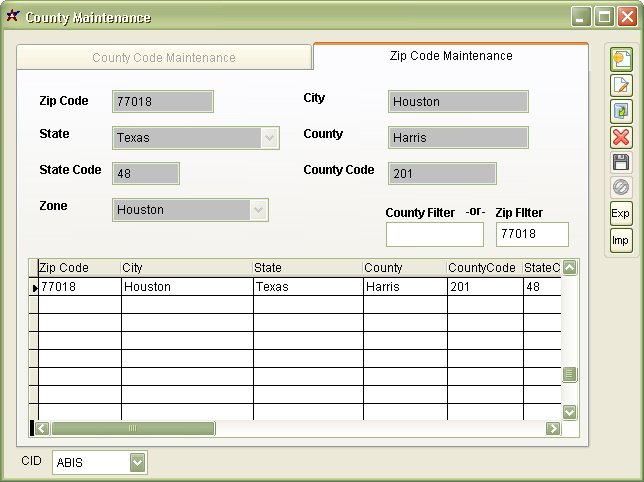Viewport: 644px width, 482px height.
Task: Click the CountyCode column header
Action: tap(482, 268)
